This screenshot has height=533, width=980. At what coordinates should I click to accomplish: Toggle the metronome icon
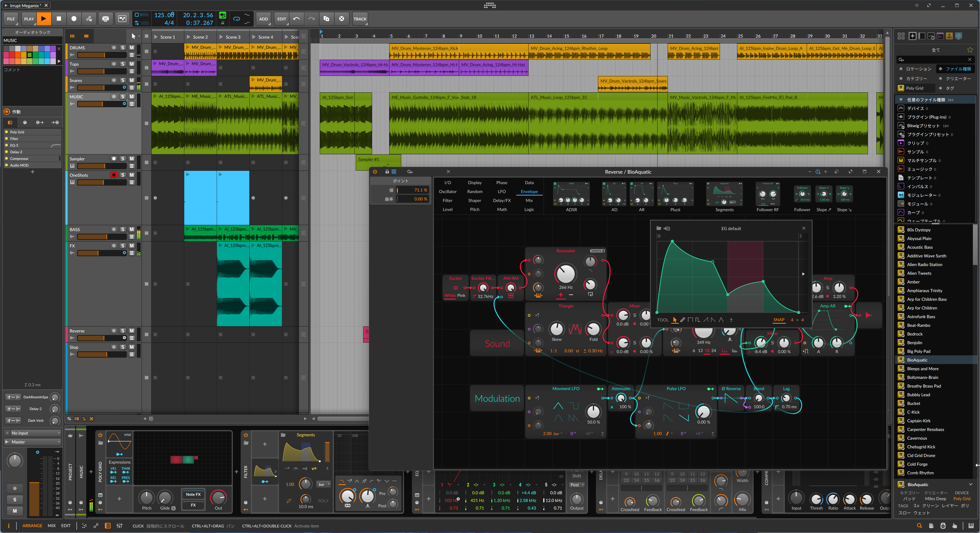tap(223, 23)
